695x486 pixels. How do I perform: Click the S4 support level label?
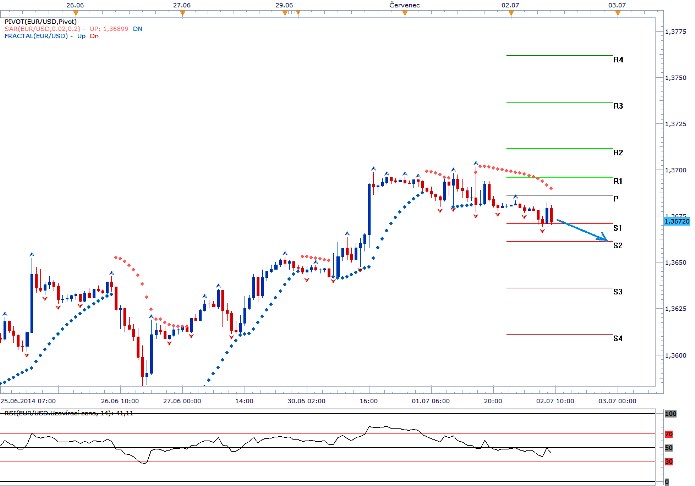click(x=619, y=338)
